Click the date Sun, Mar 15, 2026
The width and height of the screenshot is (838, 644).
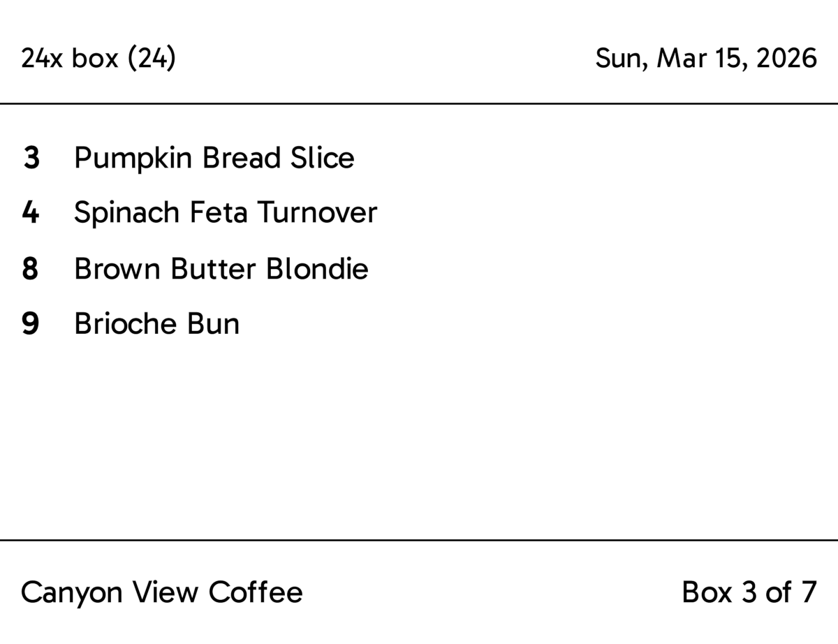coord(705,59)
